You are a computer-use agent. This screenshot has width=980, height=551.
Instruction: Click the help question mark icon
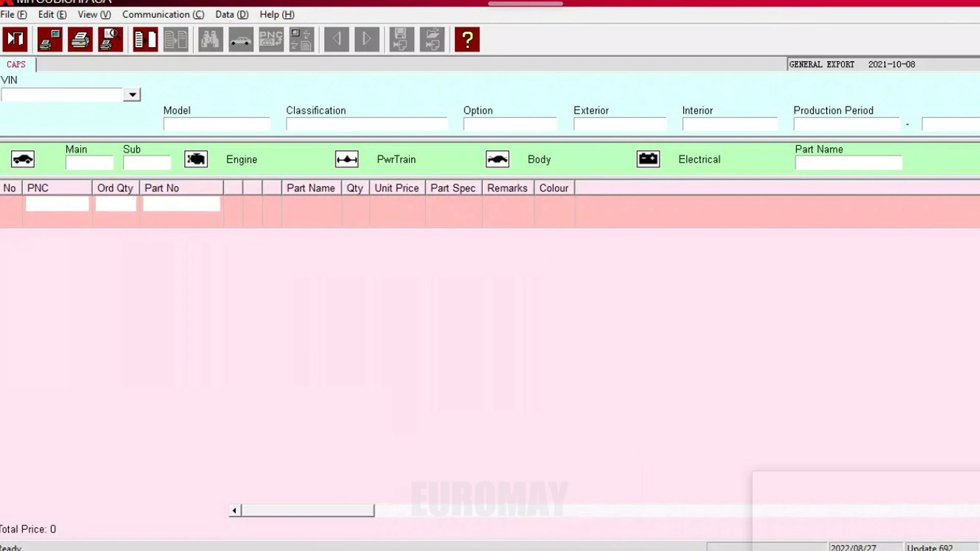pos(467,39)
